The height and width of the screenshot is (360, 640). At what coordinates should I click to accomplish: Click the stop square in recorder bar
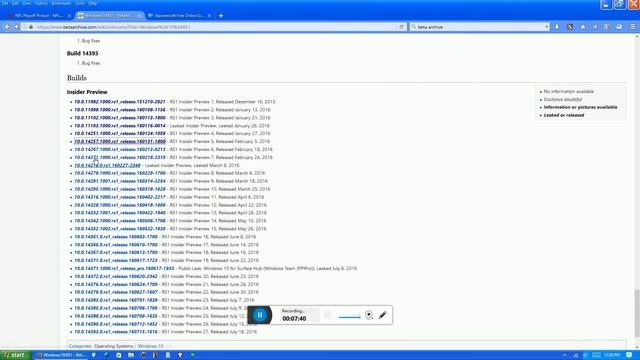click(328, 315)
